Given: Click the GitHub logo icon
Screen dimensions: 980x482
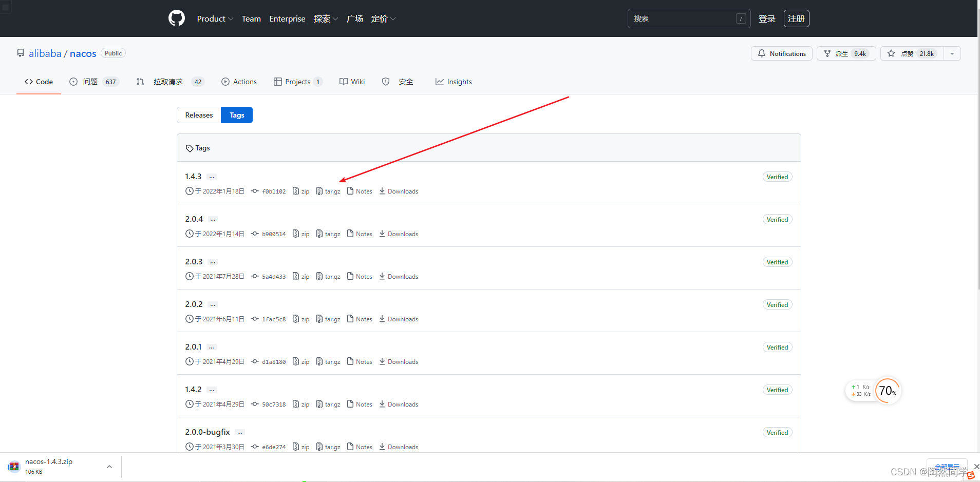Looking at the screenshot, I should [x=176, y=18].
